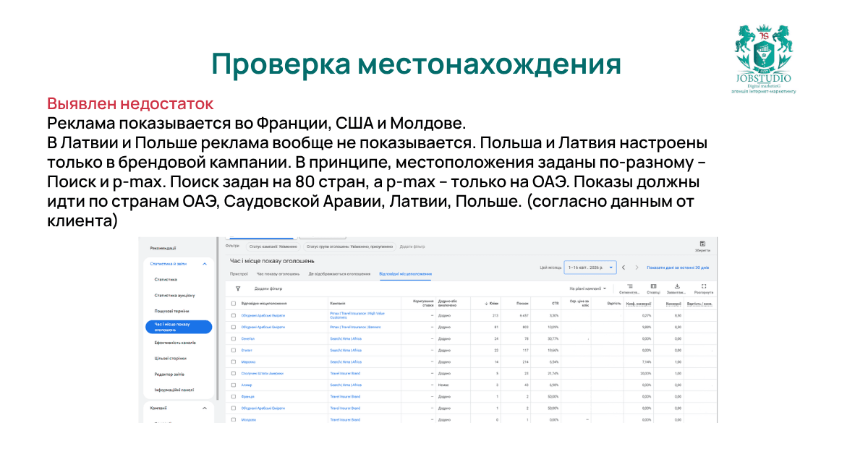868x454 pixels.
Task: Click the Розгорнути expand fullscreen icon
Action: [x=703, y=286]
